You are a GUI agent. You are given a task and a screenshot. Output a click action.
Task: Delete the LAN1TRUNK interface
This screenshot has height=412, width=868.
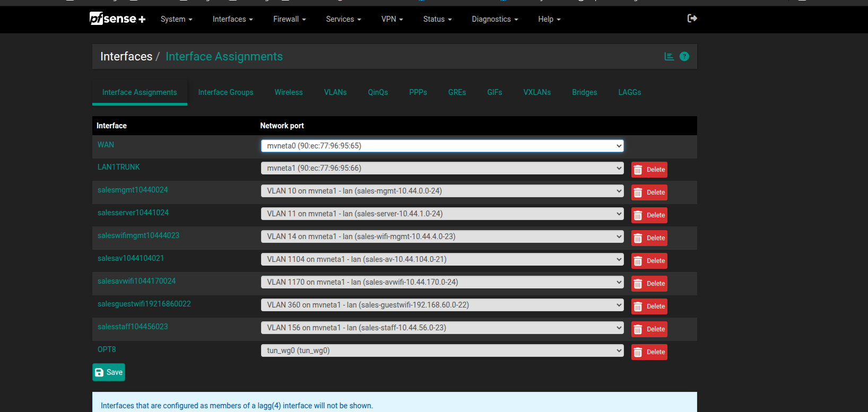(x=649, y=170)
